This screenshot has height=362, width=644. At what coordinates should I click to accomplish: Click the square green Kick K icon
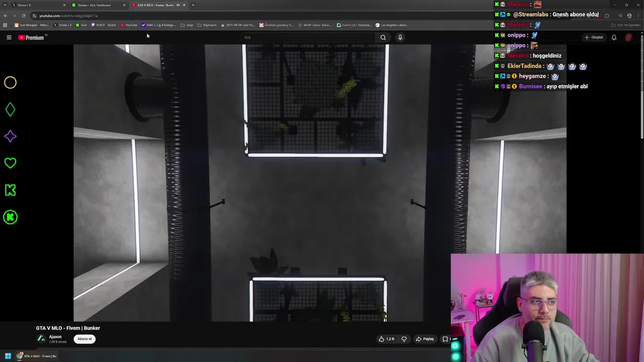(x=10, y=190)
